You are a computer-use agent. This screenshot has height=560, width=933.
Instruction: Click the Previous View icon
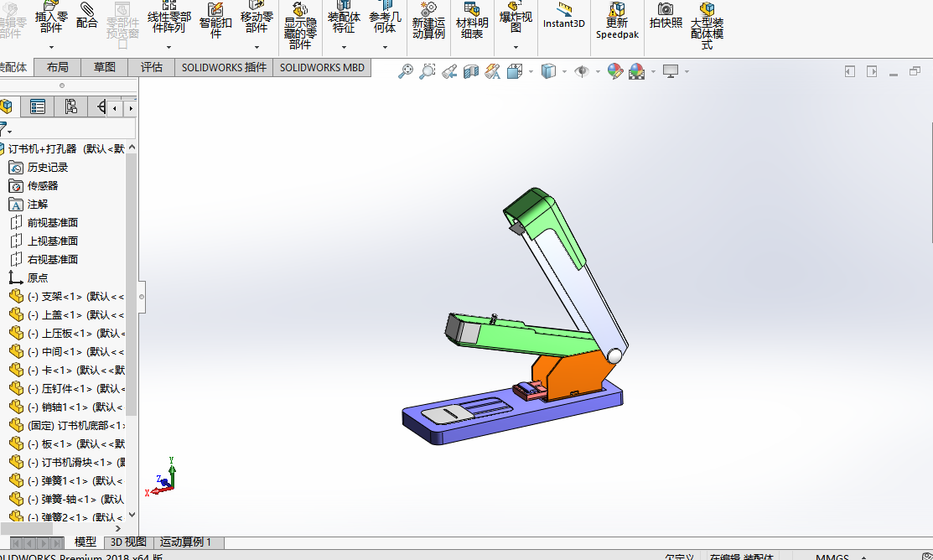[x=449, y=71]
